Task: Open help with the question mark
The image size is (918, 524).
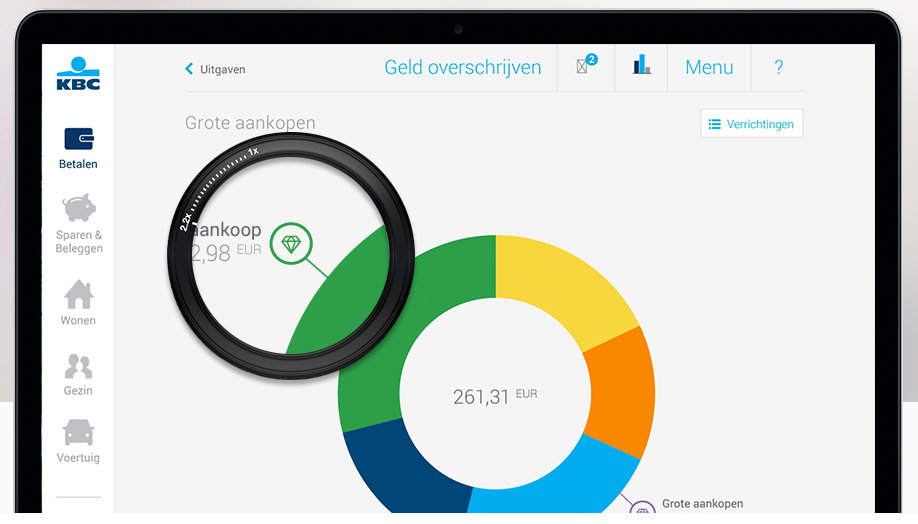Action: [778, 68]
